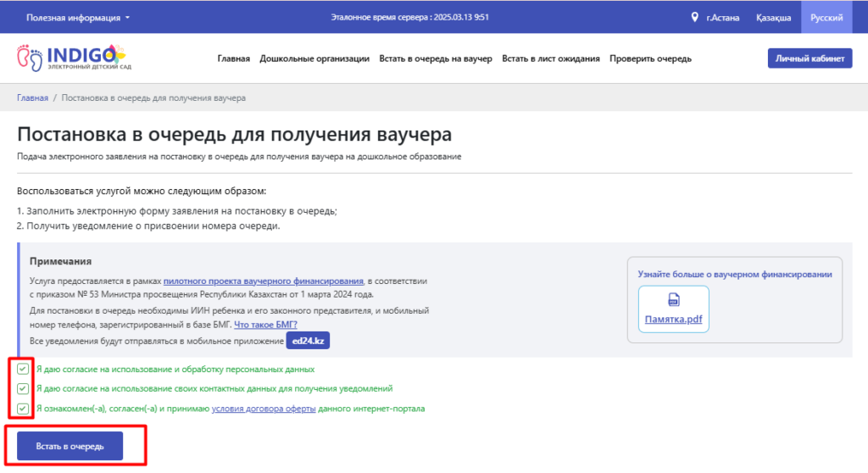
Task: Click the location pin icon near г.Астана
Action: 694,17
